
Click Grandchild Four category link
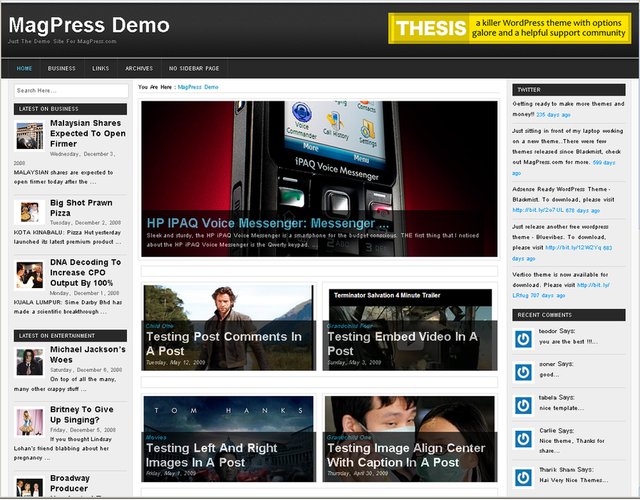coord(350,326)
